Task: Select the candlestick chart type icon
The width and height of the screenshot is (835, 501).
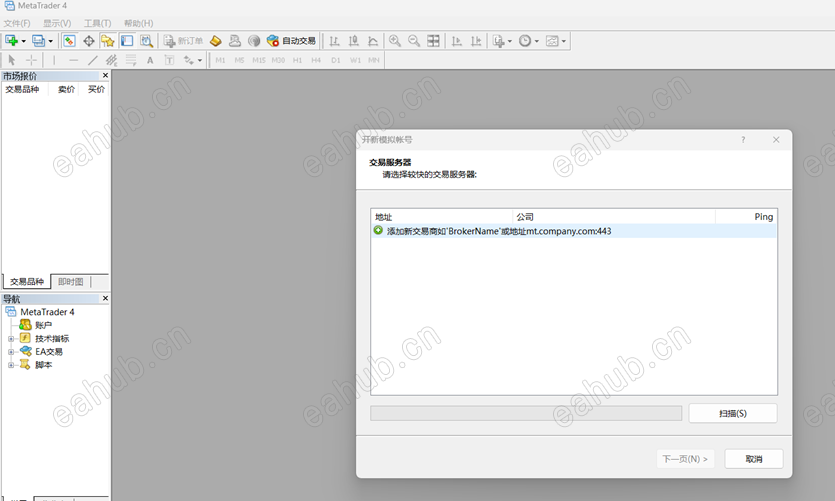Action: pos(354,40)
